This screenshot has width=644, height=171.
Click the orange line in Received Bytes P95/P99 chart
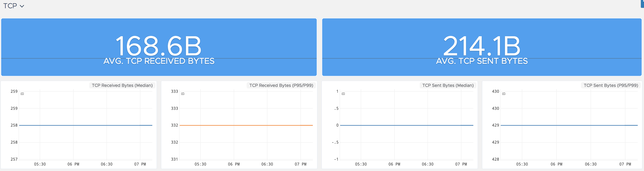(x=246, y=125)
